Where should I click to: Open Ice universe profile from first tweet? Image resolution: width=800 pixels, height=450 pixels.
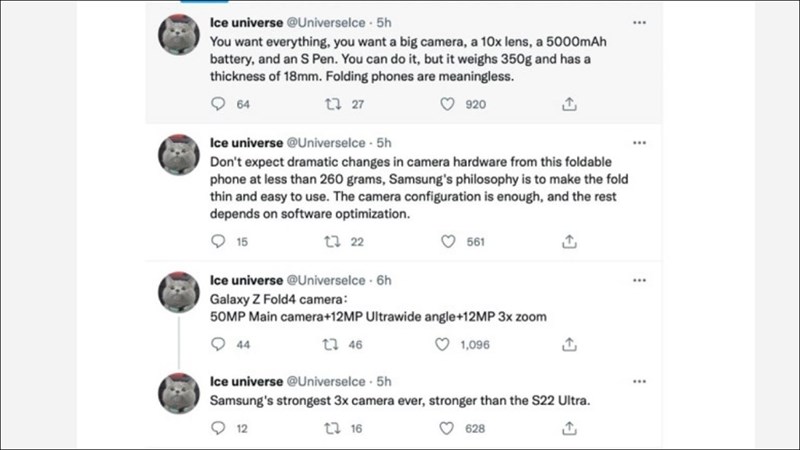click(247, 23)
